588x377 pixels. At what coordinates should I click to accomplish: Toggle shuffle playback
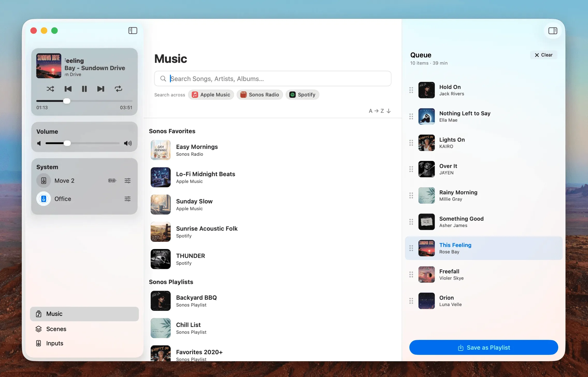[50, 89]
